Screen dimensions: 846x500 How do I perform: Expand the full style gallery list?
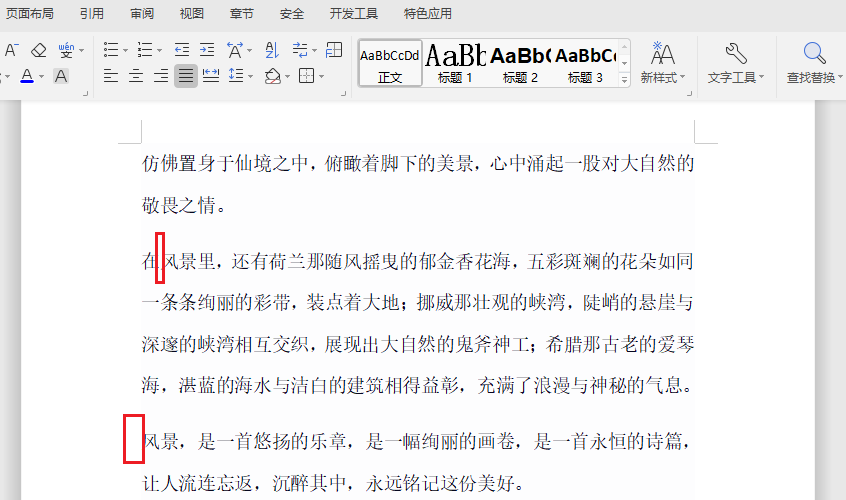[x=624, y=79]
